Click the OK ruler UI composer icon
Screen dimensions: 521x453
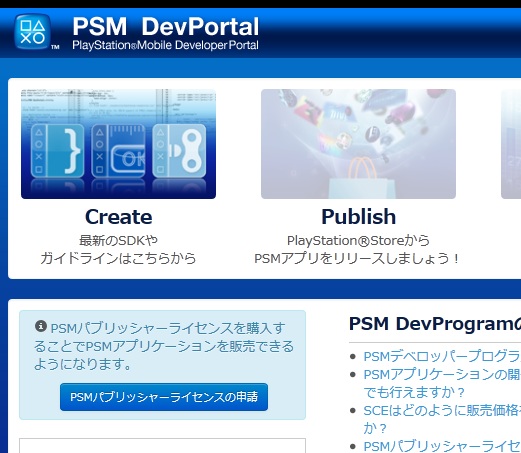(118, 151)
